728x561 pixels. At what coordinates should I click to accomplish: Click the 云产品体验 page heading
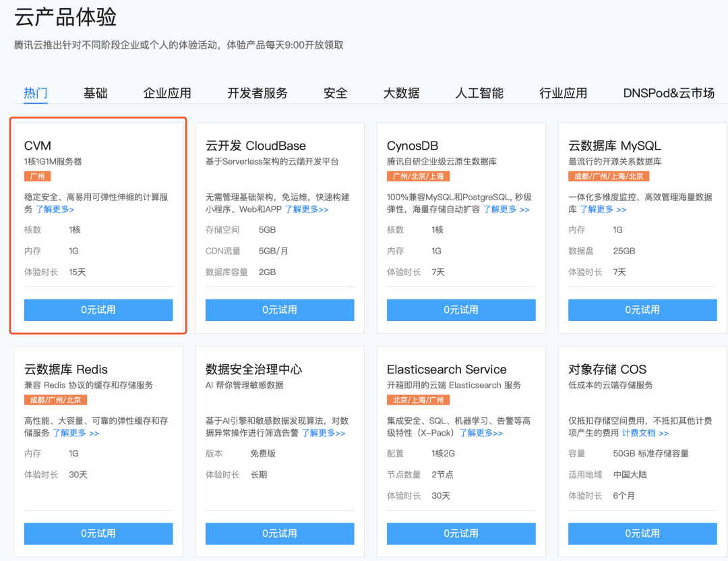coord(65,18)
